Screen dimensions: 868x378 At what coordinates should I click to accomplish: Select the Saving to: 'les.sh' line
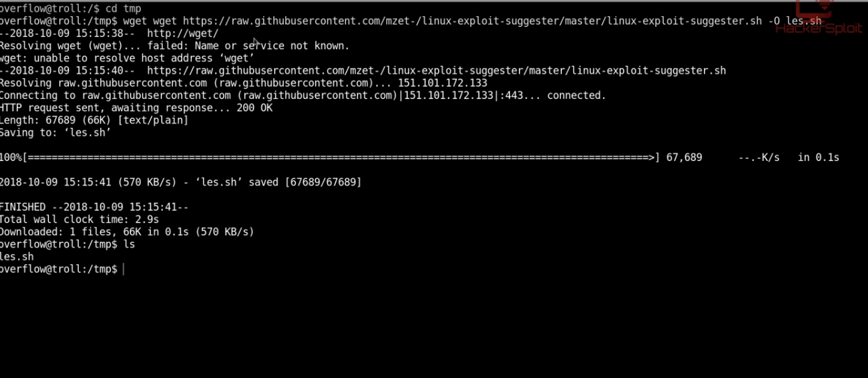[x=56, y=133]
